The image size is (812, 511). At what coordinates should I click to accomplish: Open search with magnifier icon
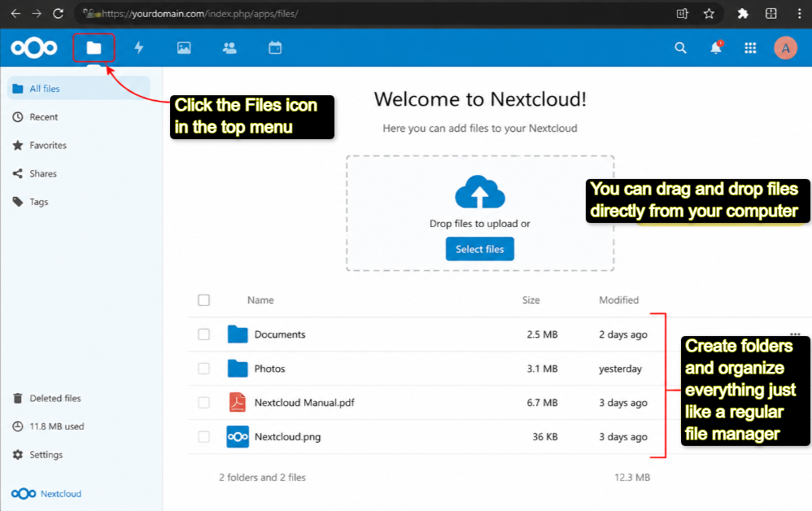(x=680, y=48)
